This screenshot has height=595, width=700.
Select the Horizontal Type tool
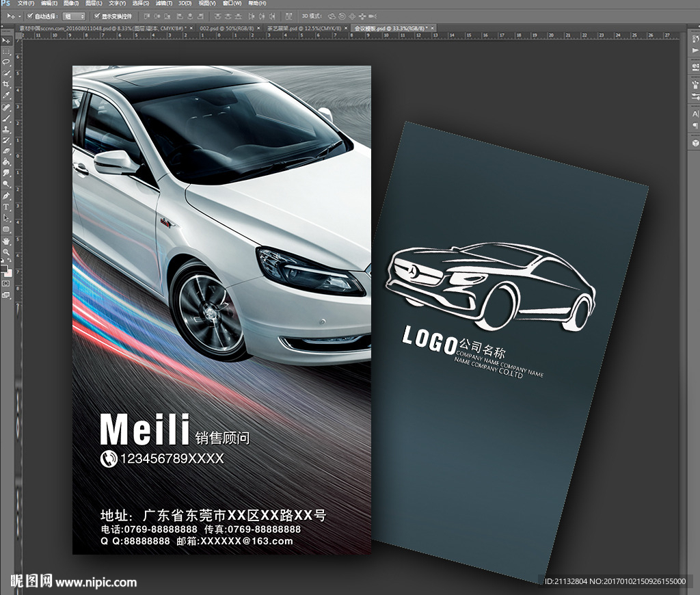click(x=6, y=207)
